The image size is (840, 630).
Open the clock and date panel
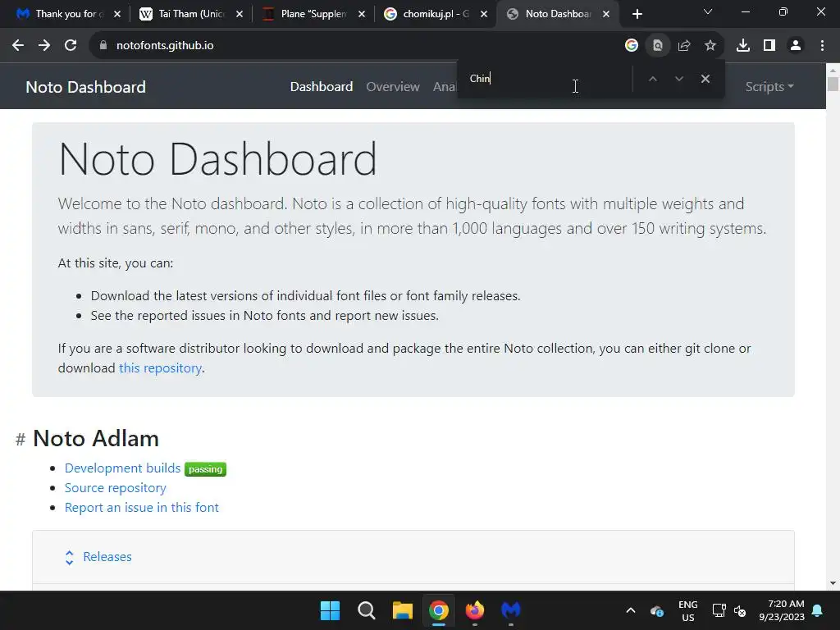pyautogui.click(x=782, y=610)
